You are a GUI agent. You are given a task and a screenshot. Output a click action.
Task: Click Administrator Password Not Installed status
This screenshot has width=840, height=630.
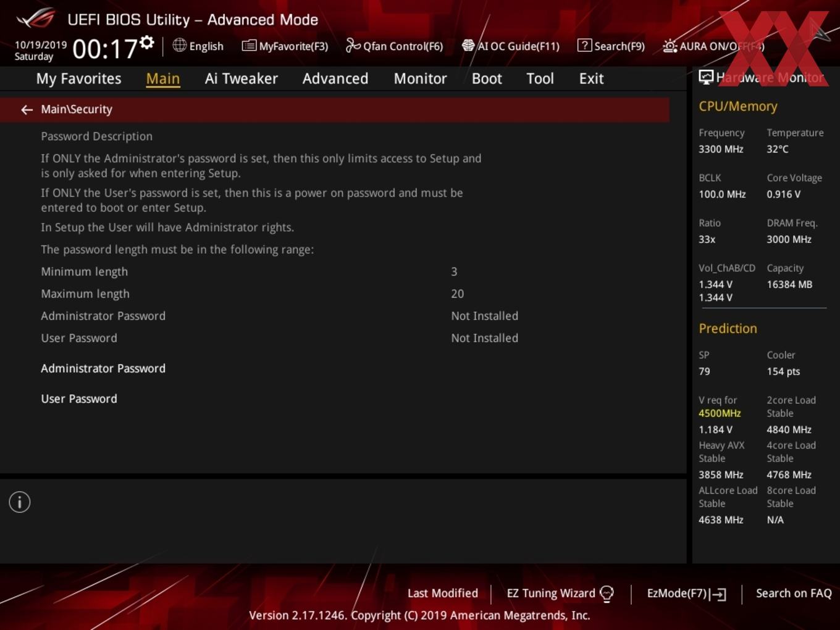tap(484, 316)
